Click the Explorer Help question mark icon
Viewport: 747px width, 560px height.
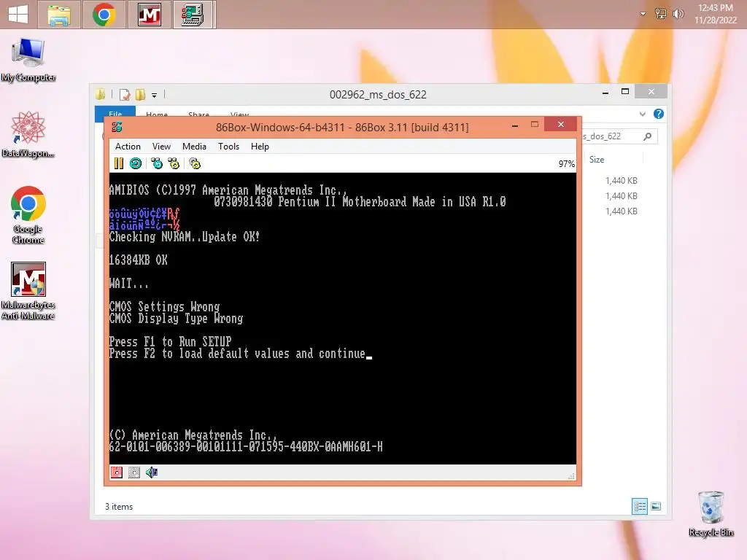[x=659, y=114]
